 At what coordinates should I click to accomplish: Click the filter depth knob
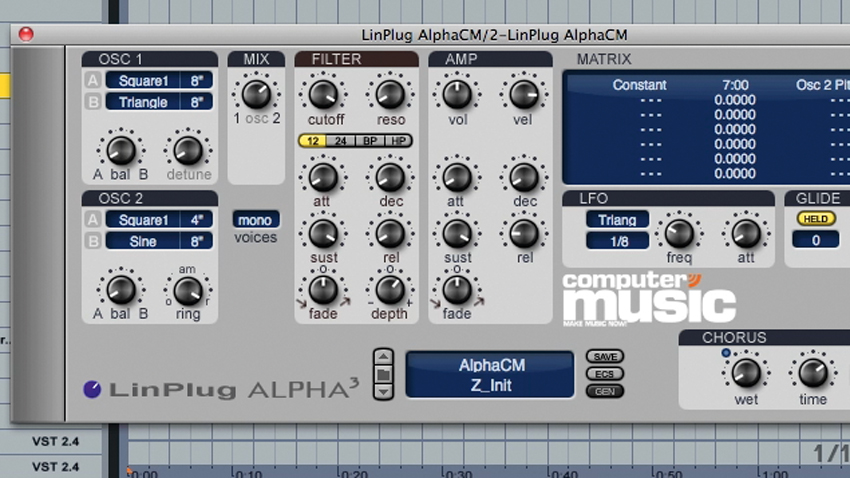pyautogui.click(x=390, y=290)
